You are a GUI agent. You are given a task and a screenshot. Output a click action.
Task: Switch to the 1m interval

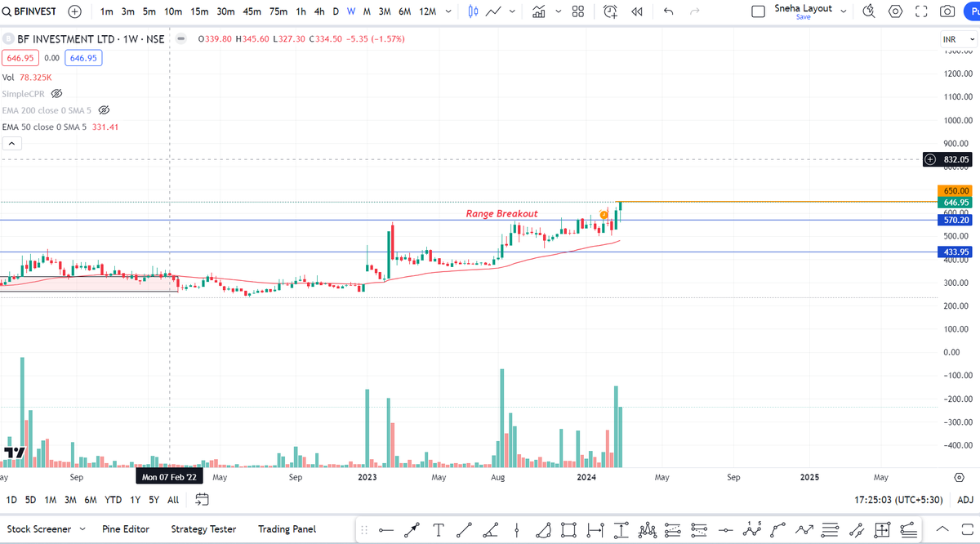(x=106, y=11)
